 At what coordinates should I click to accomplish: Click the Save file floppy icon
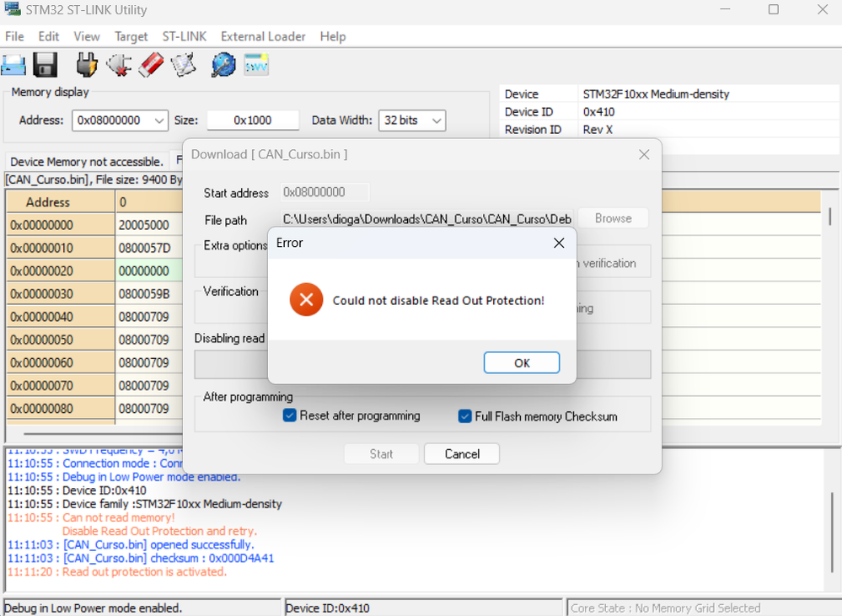(x=46, y=65)
